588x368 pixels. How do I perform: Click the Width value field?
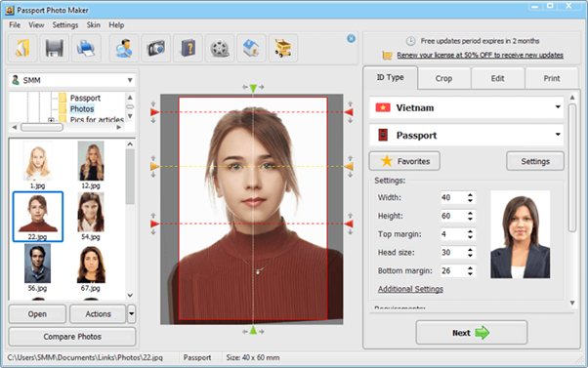[453, 197]
